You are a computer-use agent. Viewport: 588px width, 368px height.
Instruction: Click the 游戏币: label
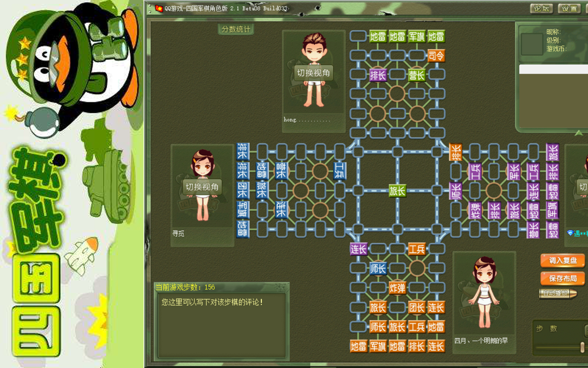pos(557,49)
